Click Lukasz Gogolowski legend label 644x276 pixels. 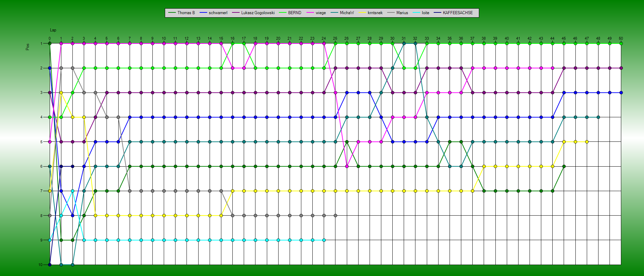[x=258, y=13]
